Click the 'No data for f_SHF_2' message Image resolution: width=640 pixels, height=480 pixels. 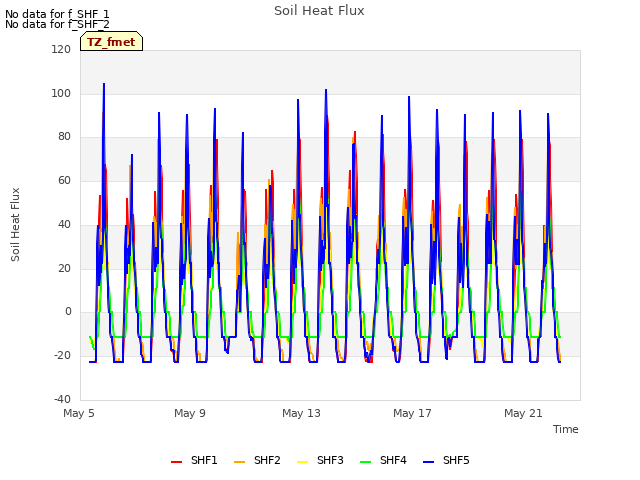coord(57,24)
